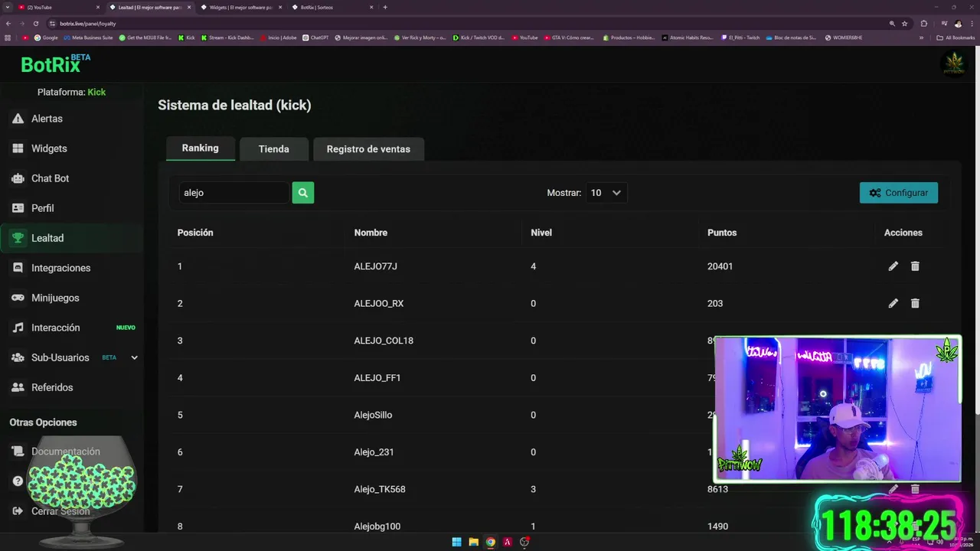Expand the Sub-Usuarios submenu chevron
This screenshot has height=551, width=980.
pos(134,357)
